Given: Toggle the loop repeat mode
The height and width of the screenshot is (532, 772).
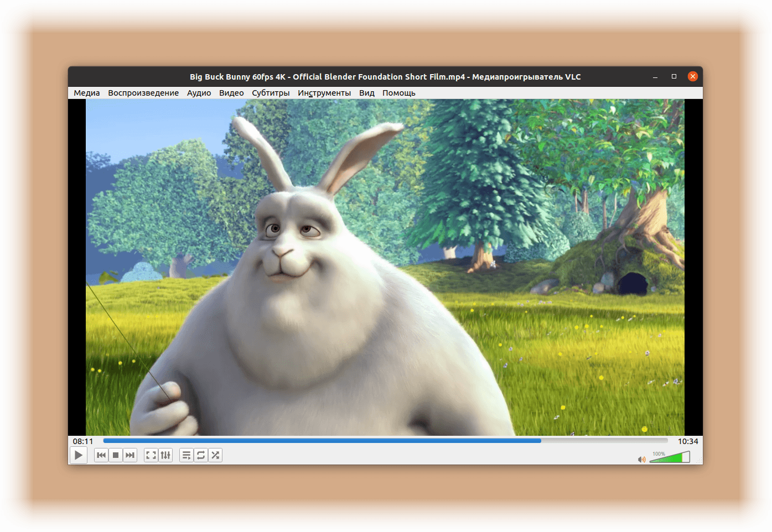Looking at the screenshot, I should coord(201,455).
